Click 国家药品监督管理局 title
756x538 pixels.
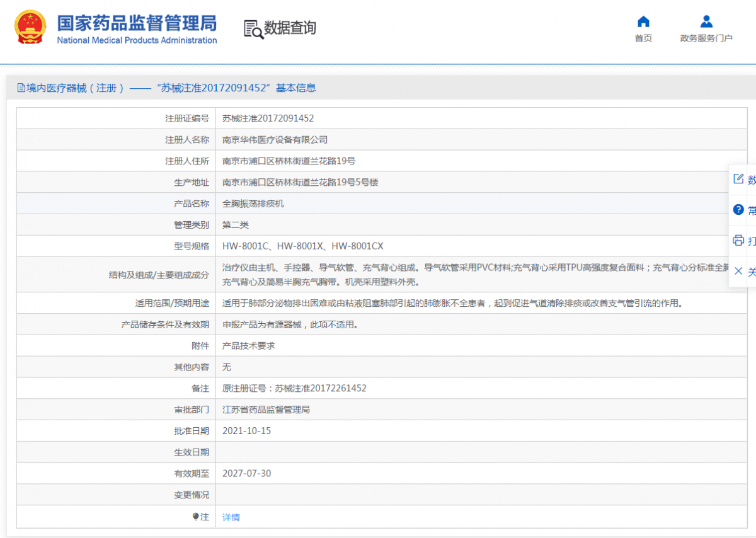137,23
